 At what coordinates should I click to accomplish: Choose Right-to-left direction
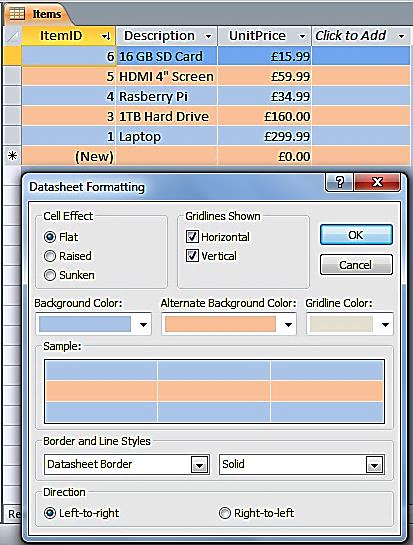click(x=225, y=513)
